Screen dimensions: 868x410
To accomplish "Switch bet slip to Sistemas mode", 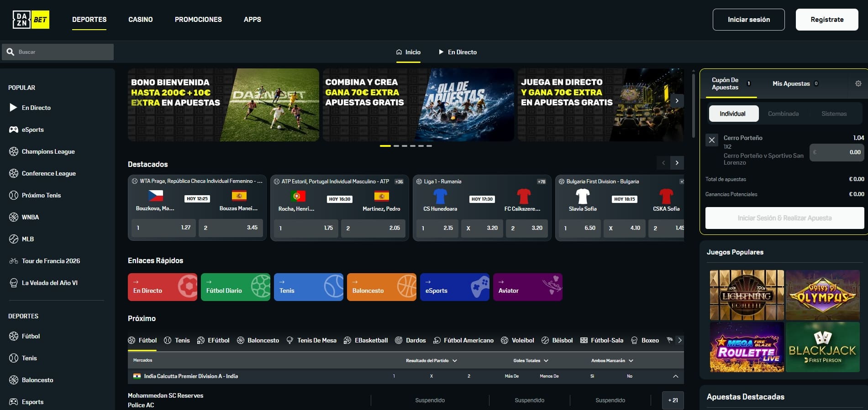I will coord(834,114).
